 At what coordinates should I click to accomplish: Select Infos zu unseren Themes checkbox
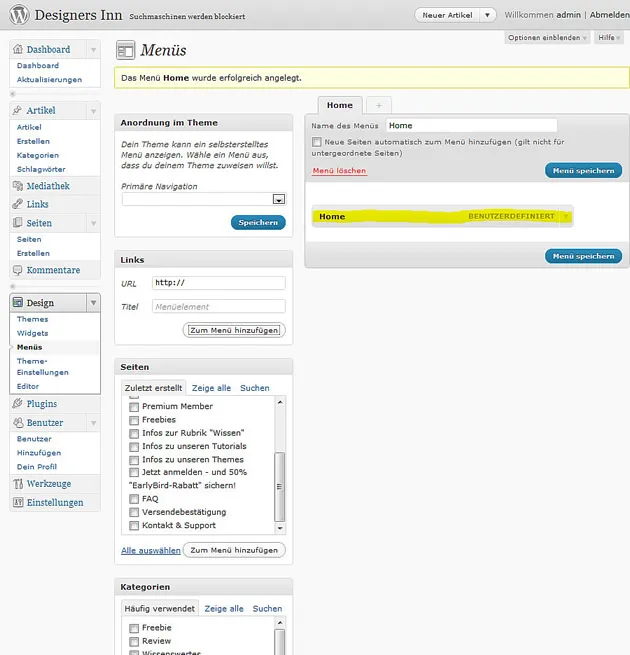(134, 460)
